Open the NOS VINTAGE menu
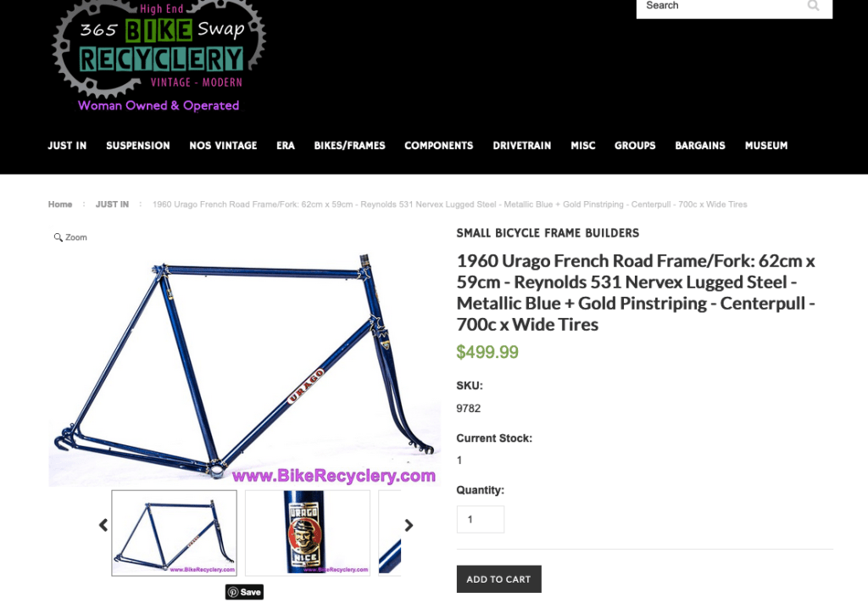 click(223, 146)
